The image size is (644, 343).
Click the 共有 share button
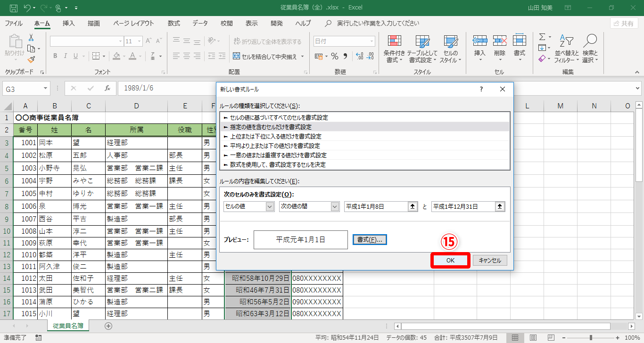624,24
